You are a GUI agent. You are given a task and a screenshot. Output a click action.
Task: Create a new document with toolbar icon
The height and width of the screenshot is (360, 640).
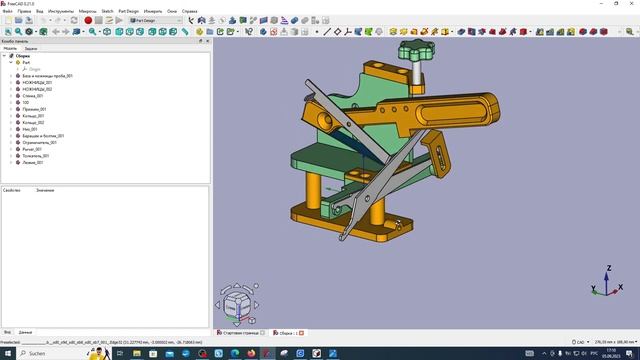tap(8, 20)
